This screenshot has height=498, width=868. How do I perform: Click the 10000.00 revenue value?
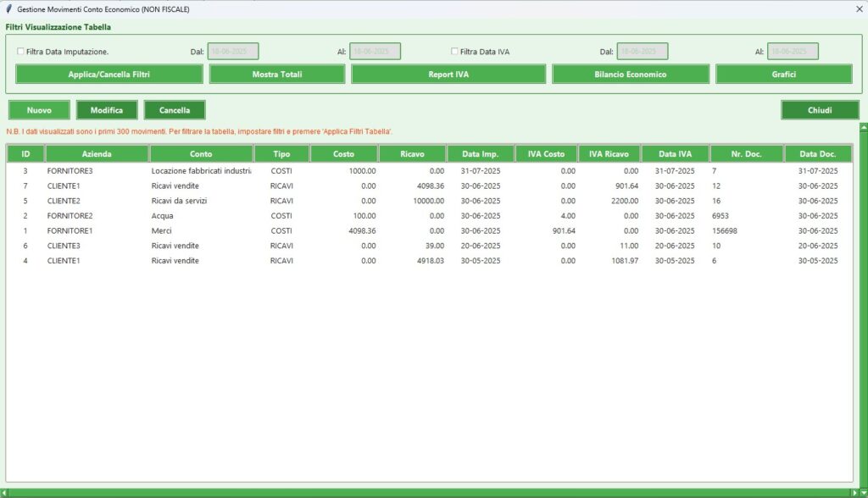(x=428, y=201)
